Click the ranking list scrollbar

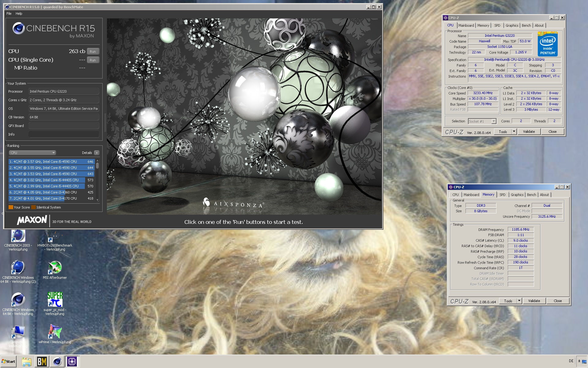(97, 180)
